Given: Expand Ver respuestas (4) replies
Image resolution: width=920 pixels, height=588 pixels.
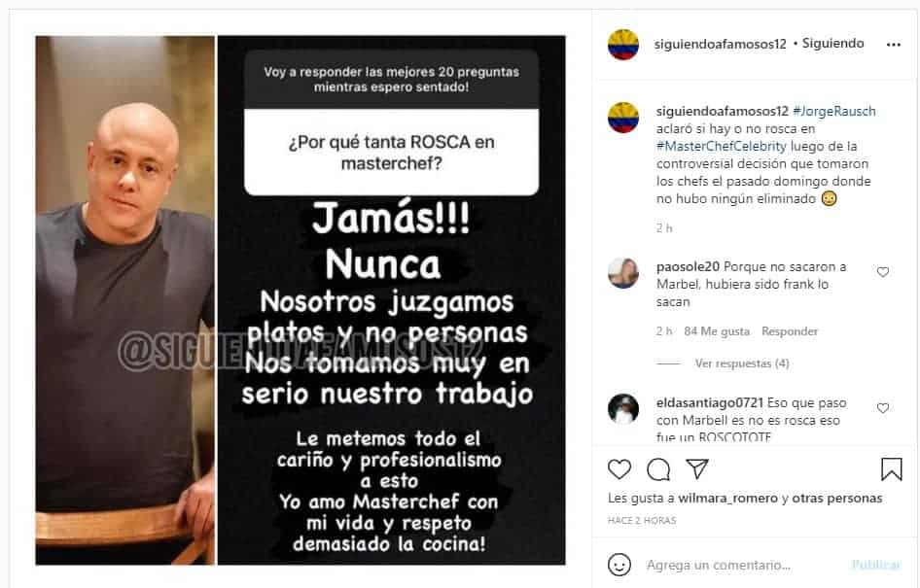Looking at the screenshot, I should pyautogui.click(x=742, y=363).
